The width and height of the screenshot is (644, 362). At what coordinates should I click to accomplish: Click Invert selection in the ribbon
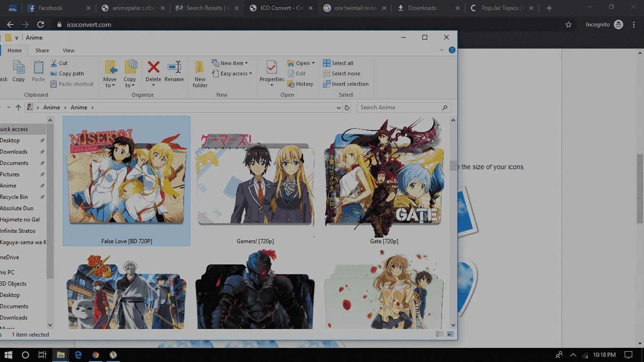click(x=346, y=84)
